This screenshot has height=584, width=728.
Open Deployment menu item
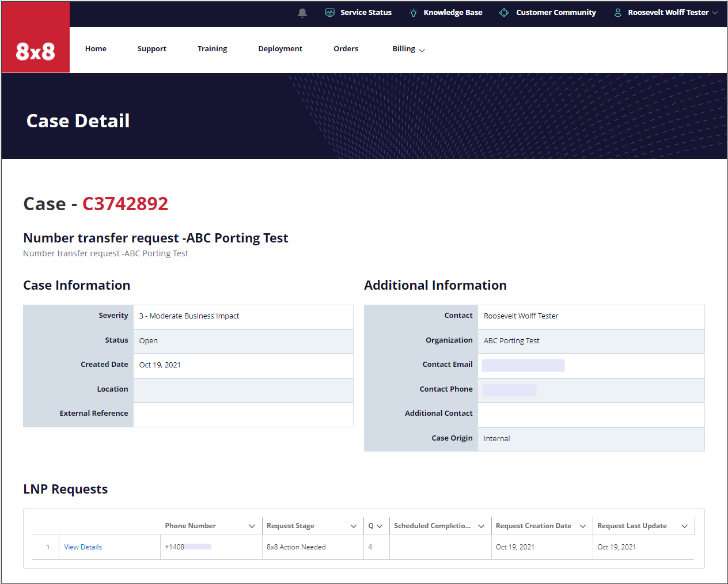coord(280,49)
